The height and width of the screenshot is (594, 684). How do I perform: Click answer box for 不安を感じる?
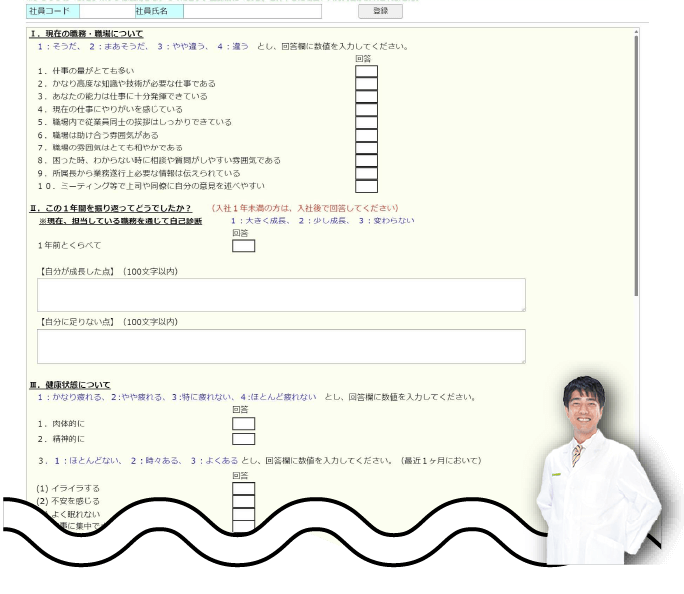tap(243, 501)
